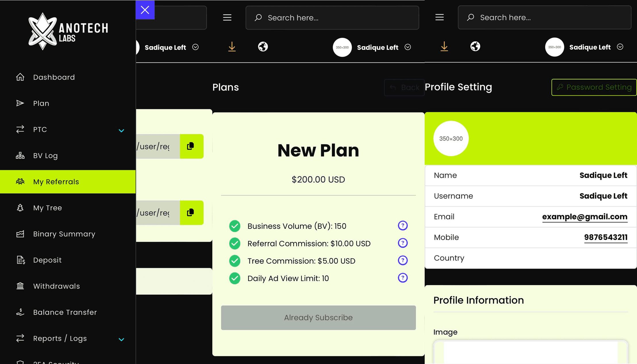Open Binary Summary menu item
The width and height of the screenshot is (637, 364).
(x=64, y=234)
